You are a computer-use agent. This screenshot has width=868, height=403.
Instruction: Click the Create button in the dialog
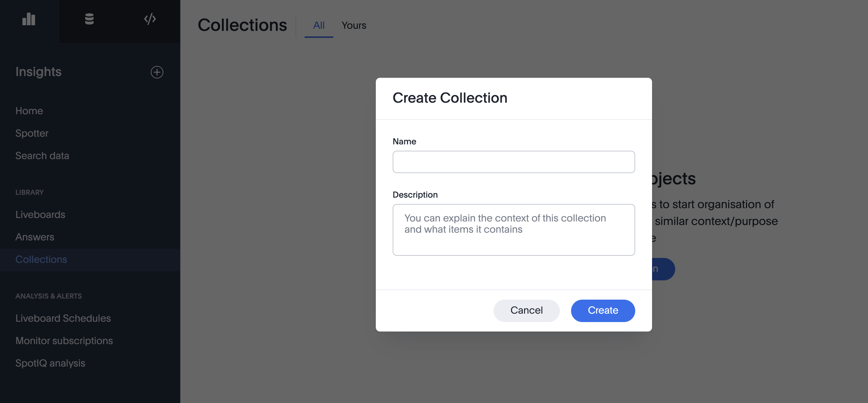[603, 310]
